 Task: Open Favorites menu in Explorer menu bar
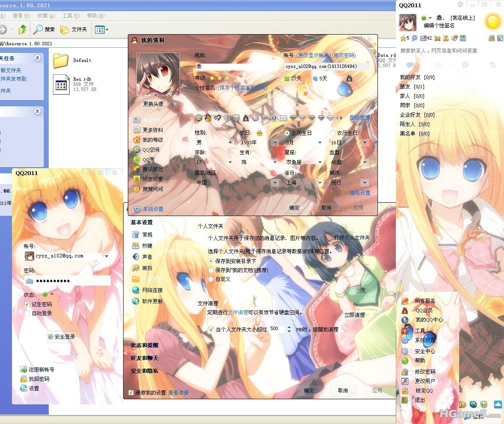tap(46, 16)
